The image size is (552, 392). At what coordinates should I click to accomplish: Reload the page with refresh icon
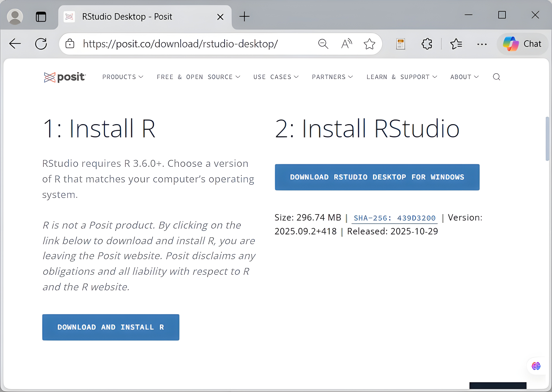(41, 44)
